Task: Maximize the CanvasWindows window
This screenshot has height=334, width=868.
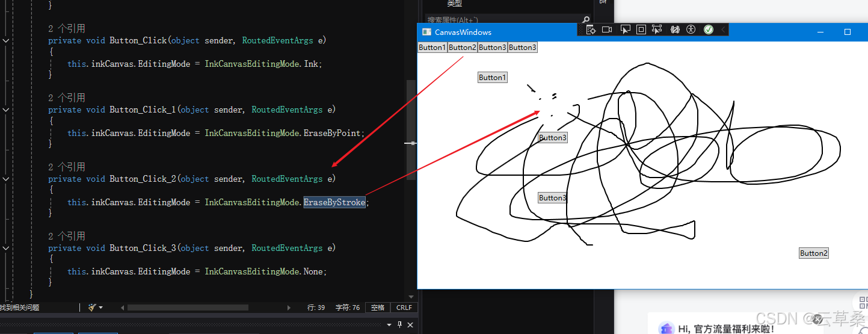Action: (x=848, y=32)
